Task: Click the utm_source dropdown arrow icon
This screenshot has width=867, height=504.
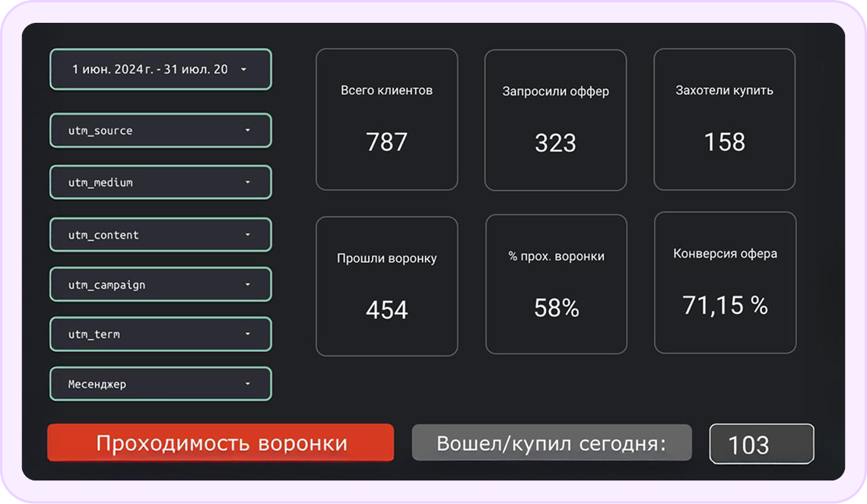Action: click(247, 131)
